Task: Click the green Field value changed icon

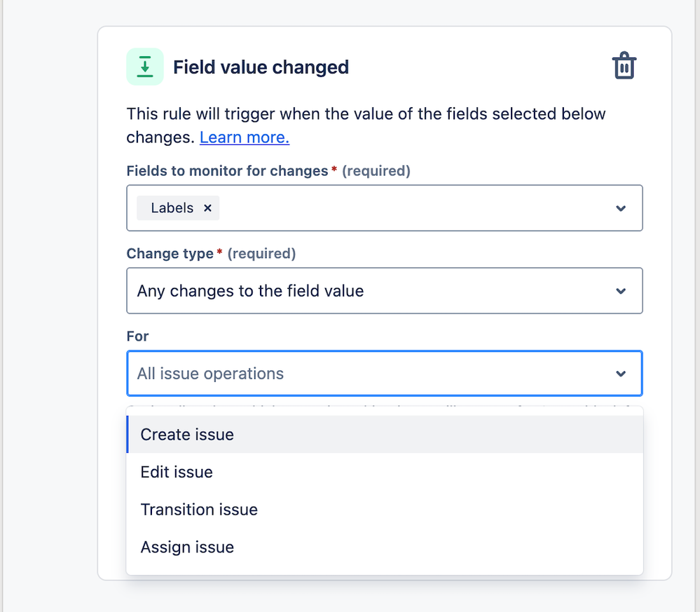Action: (x=145, y=67)
